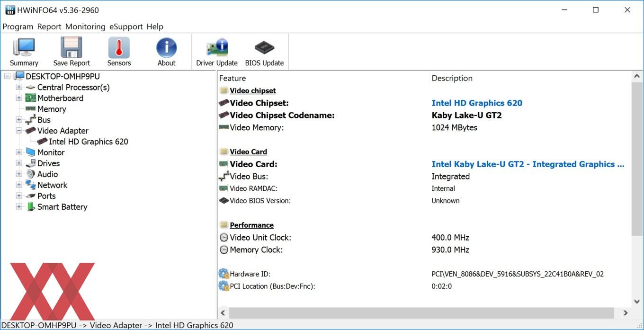
Task: Click the PCI Location gear icon
Action: [224, 286]
